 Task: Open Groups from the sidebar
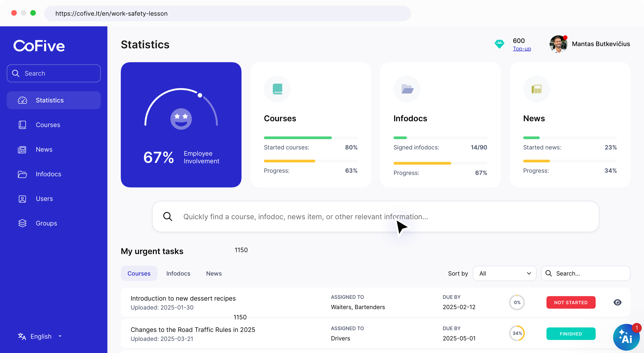46,223
